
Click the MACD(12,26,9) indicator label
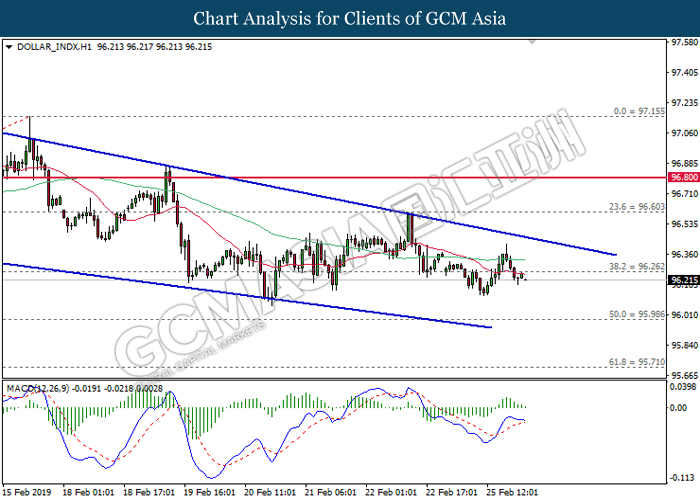[38, 388]
